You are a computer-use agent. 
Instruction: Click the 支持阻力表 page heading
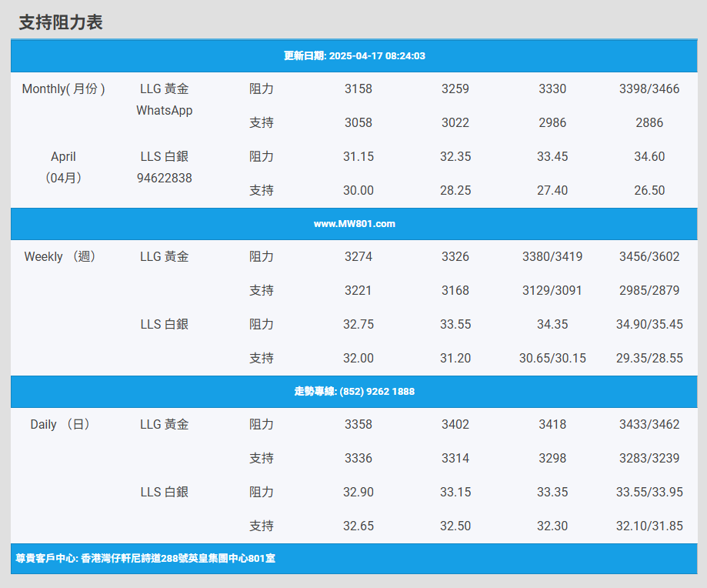61,22
